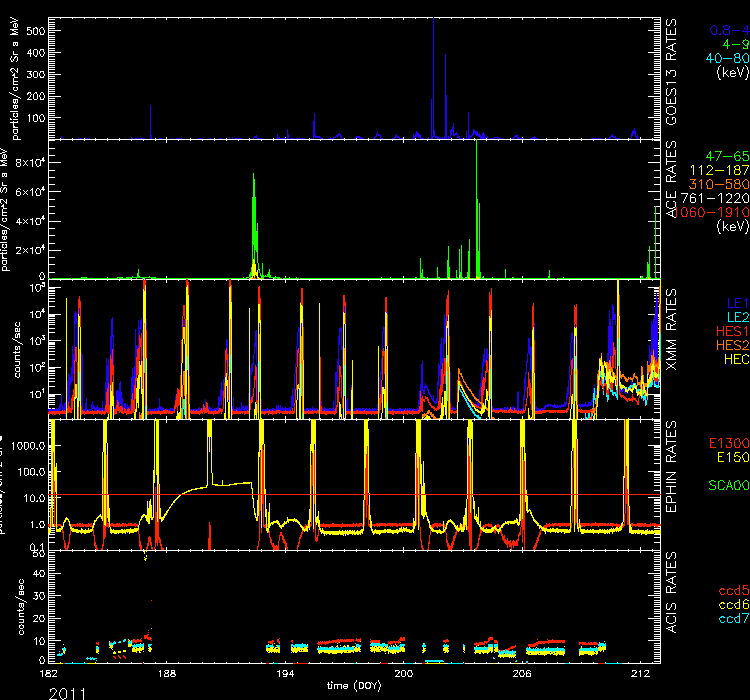Click the HEC yellow legend label
Viewport: 750px width, 700px height.
point(732,357)
